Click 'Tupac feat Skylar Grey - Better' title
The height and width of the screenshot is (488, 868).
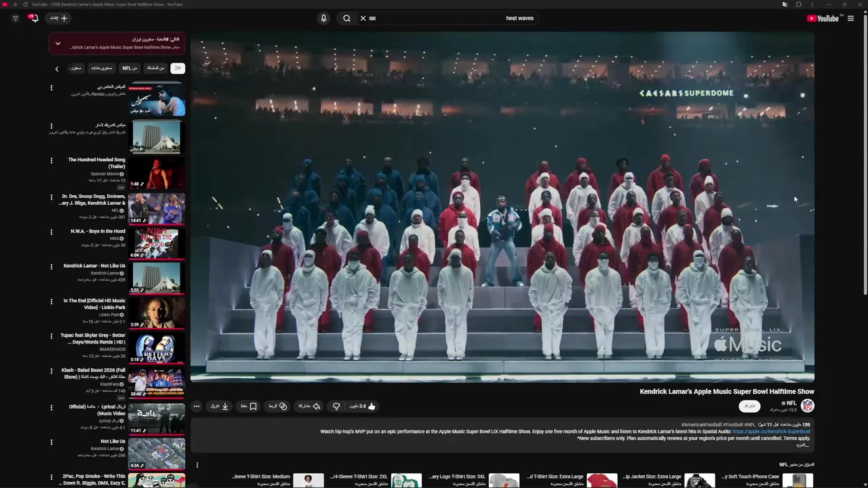pyautogui.click(x=93, y=335)
